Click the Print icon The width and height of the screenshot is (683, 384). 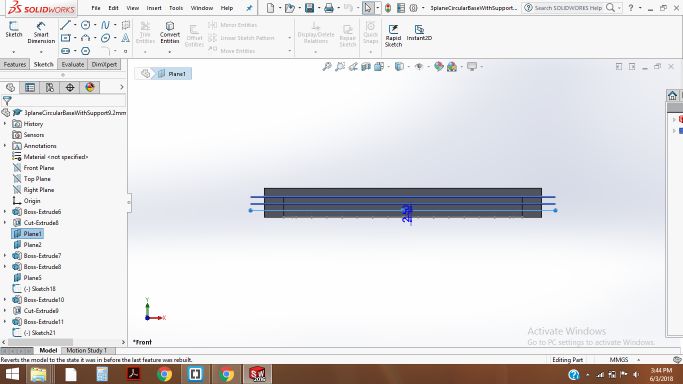(x=329, y=8)
